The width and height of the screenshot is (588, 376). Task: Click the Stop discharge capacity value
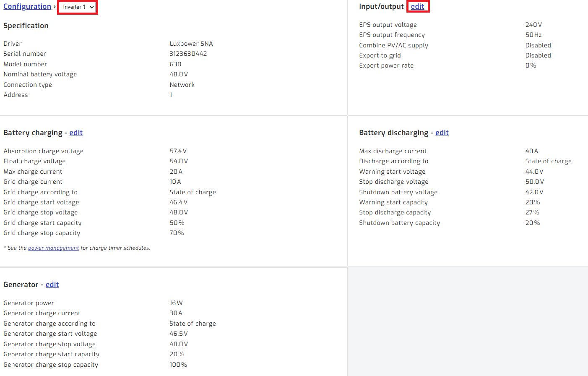[532, 212]
